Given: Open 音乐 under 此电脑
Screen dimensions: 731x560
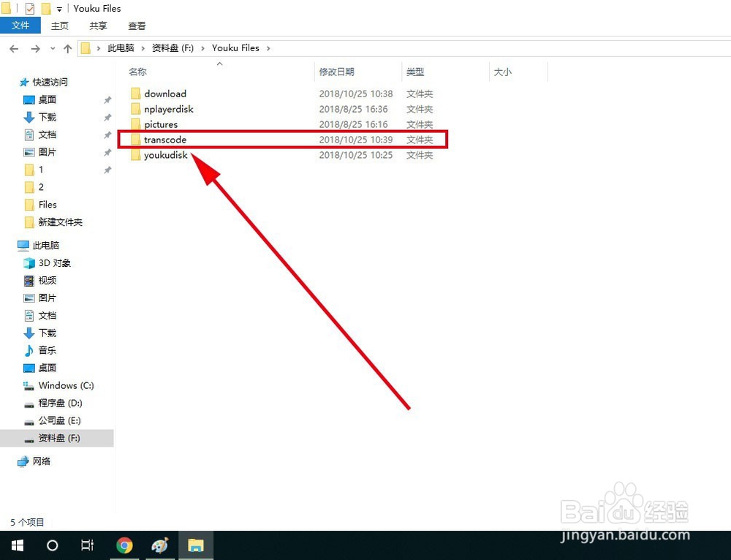Looking at the screenshot, I should click(47, 350).
